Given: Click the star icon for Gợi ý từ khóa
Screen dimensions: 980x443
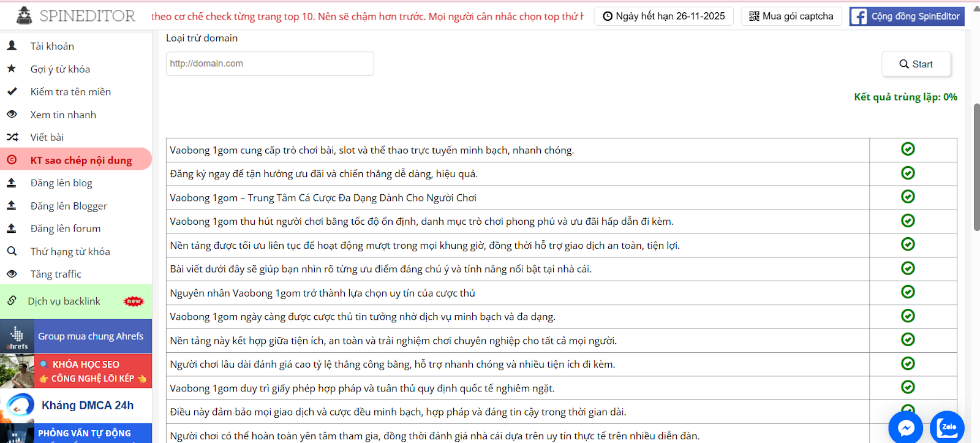Looking at the screenshot, I should click(x=12, y=69).
